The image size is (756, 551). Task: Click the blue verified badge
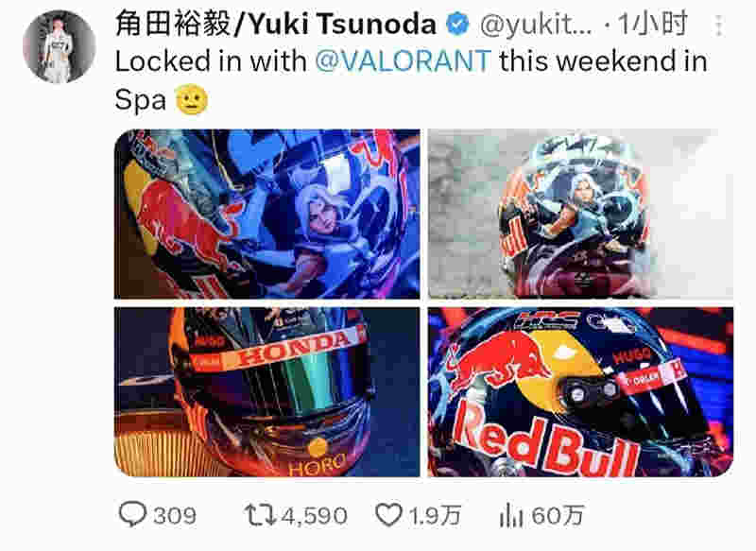pos(457,25)
